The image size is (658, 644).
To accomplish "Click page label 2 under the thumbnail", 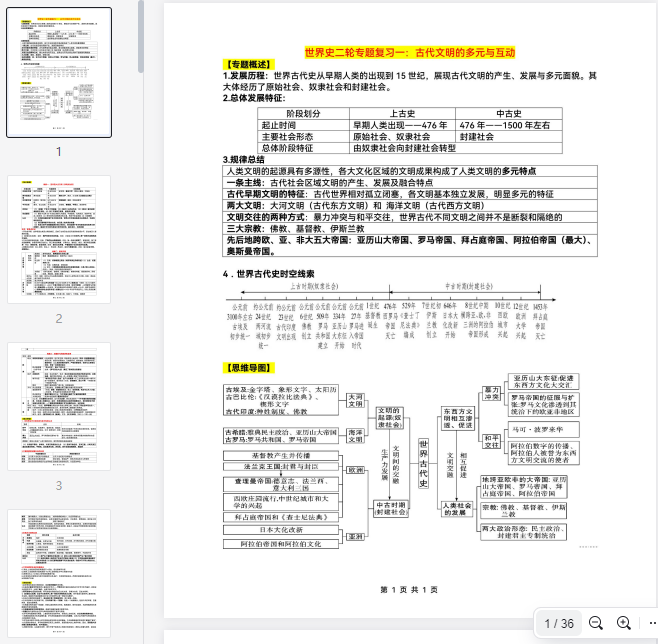I will (59, 319).
